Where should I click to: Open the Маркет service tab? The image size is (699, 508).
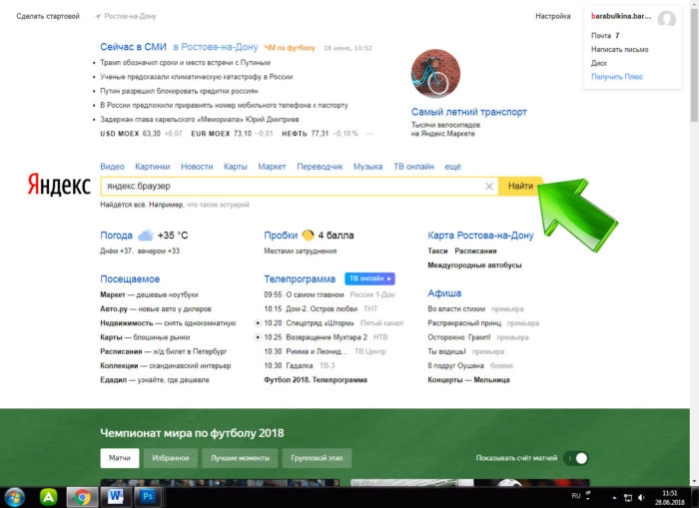click(272, 167)
